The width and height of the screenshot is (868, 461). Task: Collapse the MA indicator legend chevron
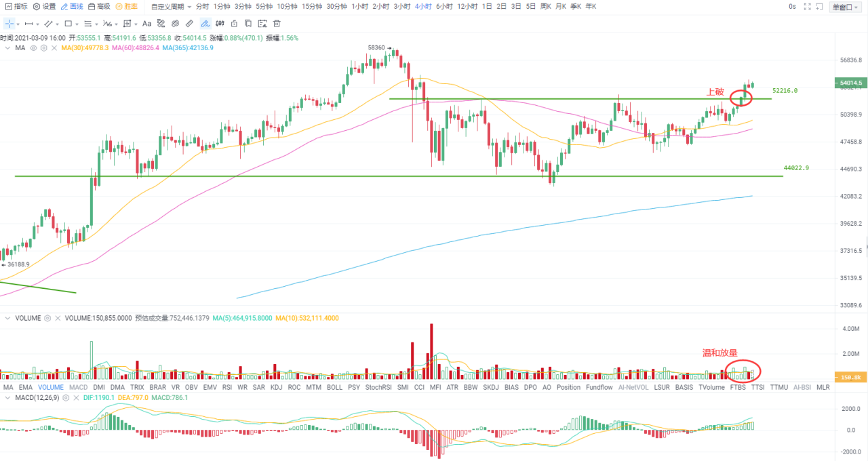8,48
